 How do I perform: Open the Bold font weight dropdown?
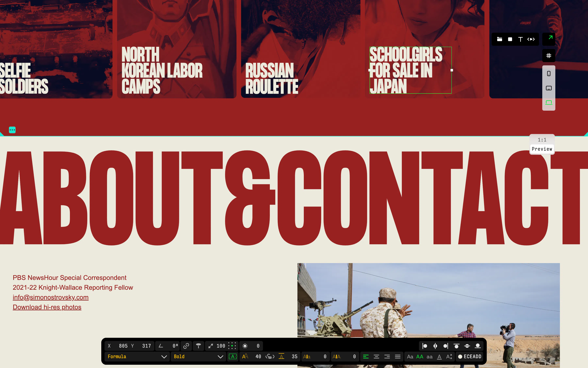pyautogui.click(x=198, y=357)
